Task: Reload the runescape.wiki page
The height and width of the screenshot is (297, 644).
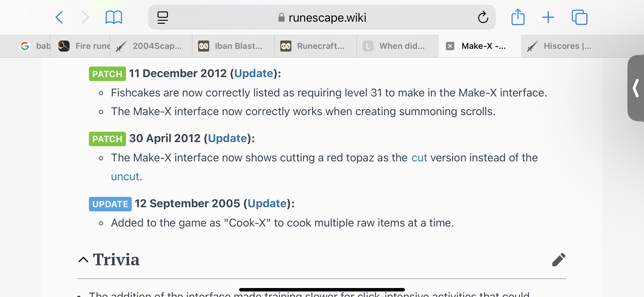Action: 483,17
